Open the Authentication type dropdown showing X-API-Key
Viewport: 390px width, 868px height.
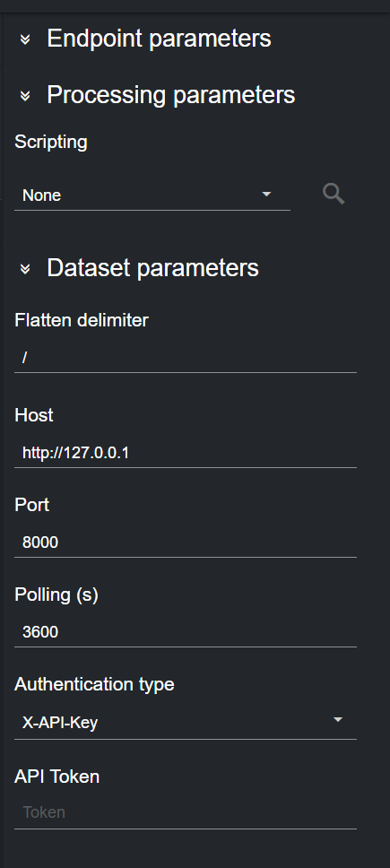186,723
